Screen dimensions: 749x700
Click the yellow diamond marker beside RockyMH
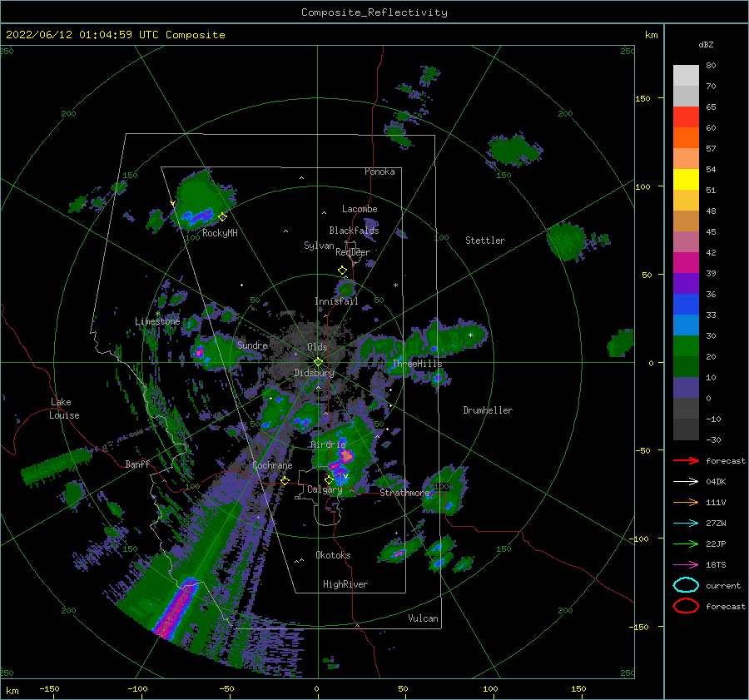[x=222, y=217]
